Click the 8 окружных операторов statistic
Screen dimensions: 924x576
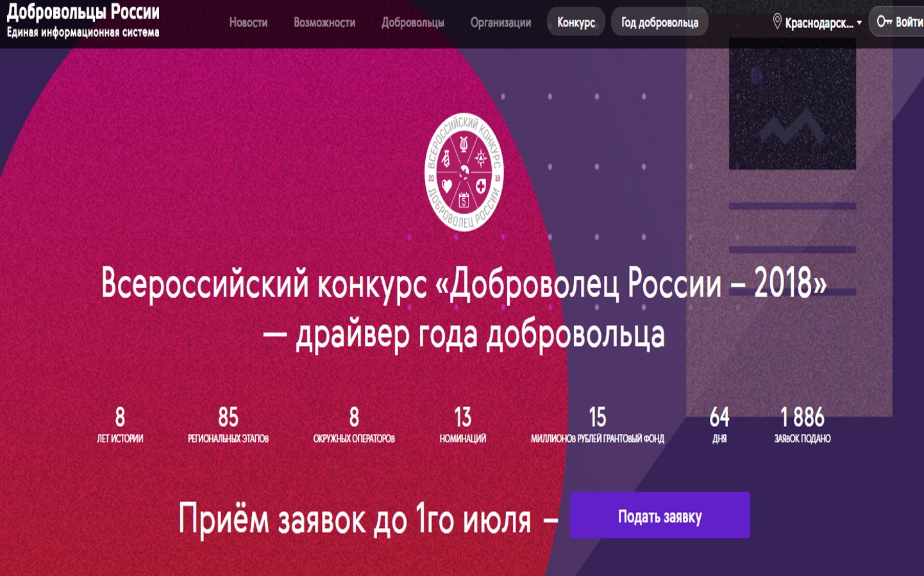click(354, 425)
